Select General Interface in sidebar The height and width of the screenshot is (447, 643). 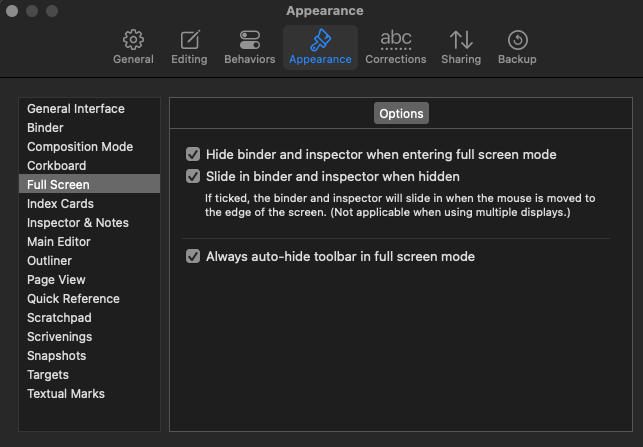(76, 109)
